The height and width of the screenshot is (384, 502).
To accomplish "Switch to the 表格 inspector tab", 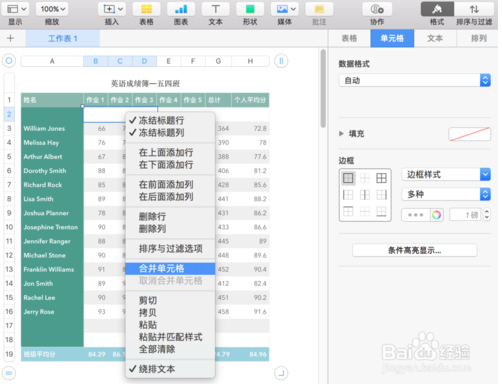I will (349, 38).
